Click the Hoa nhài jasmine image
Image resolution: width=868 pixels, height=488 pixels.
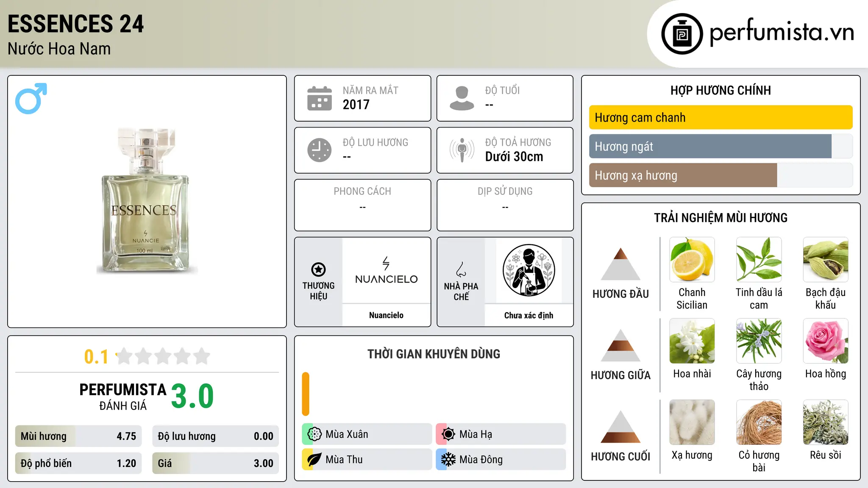692,341
